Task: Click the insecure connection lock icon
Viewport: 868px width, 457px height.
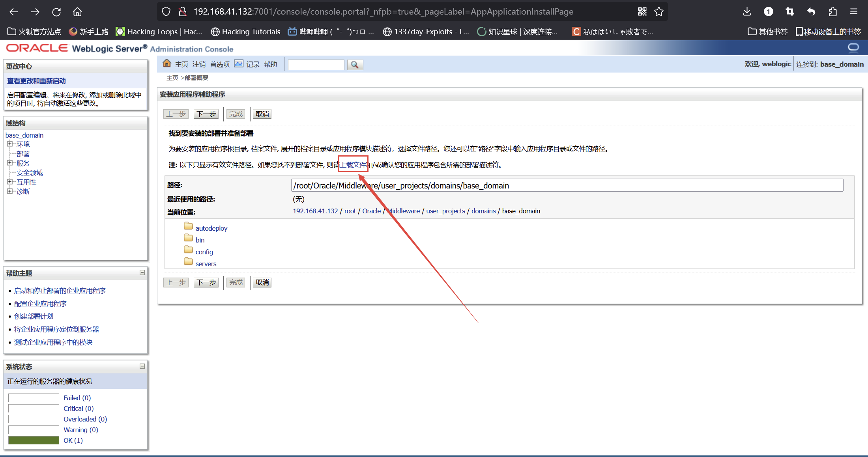Action: (182, 12)
